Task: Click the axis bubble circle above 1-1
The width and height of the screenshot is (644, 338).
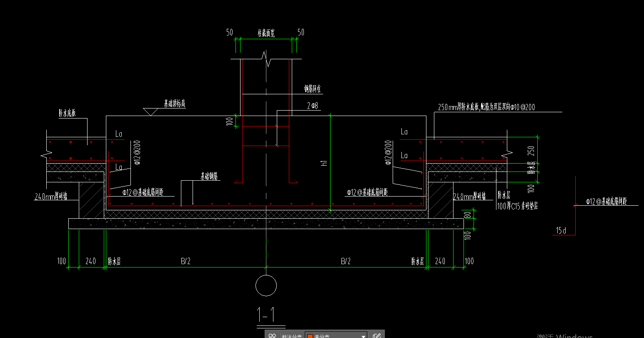Action: coord(266,286)
